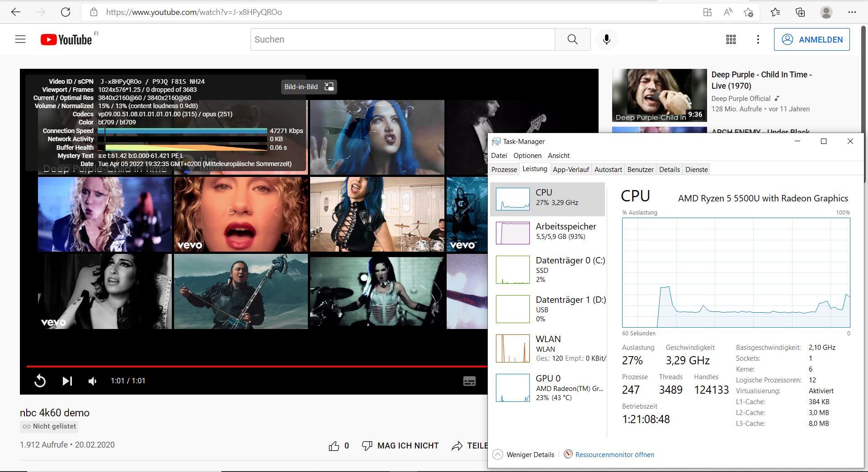Open Datei menu in Task-Manager
This screenshot has width=868, height=472.
pos(499,156)
